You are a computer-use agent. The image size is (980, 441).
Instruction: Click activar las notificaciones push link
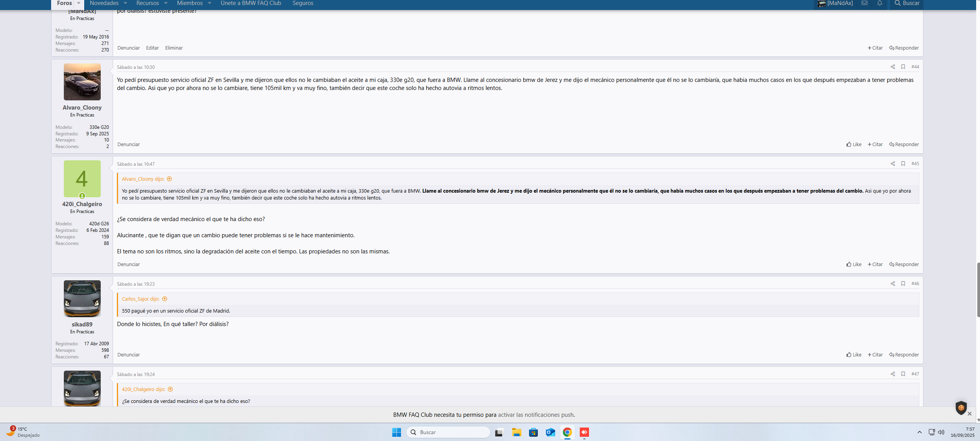pos(536,415)
